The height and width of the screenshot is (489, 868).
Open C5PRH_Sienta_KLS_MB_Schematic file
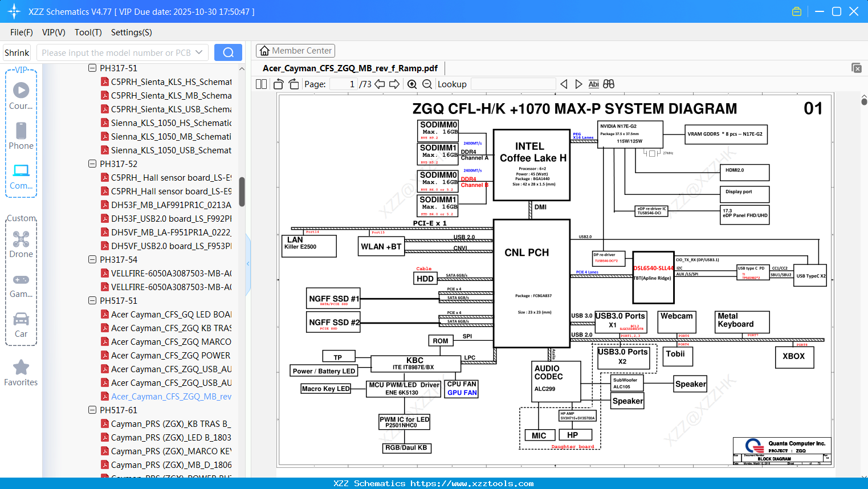pos(171,95)
